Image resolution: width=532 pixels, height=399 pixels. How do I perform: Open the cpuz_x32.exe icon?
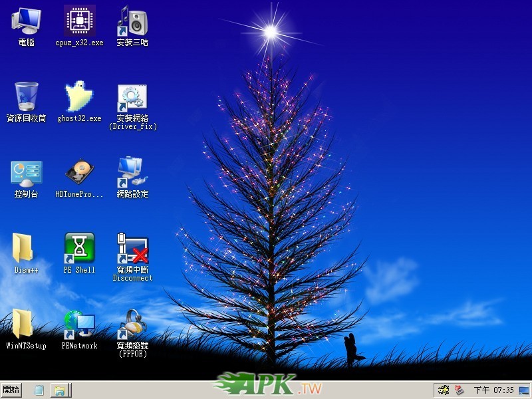click(80, 21)
